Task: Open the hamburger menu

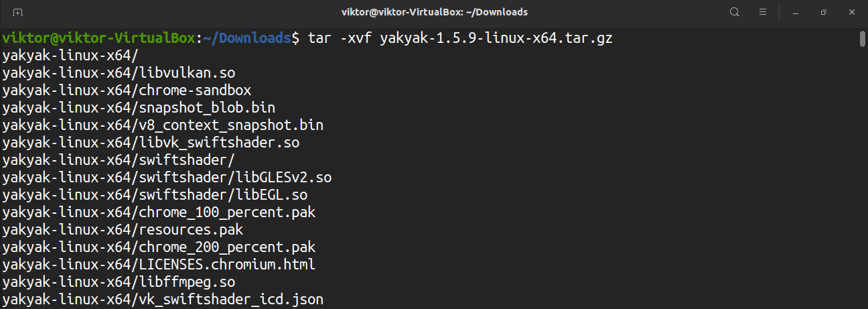Action: 762,12
